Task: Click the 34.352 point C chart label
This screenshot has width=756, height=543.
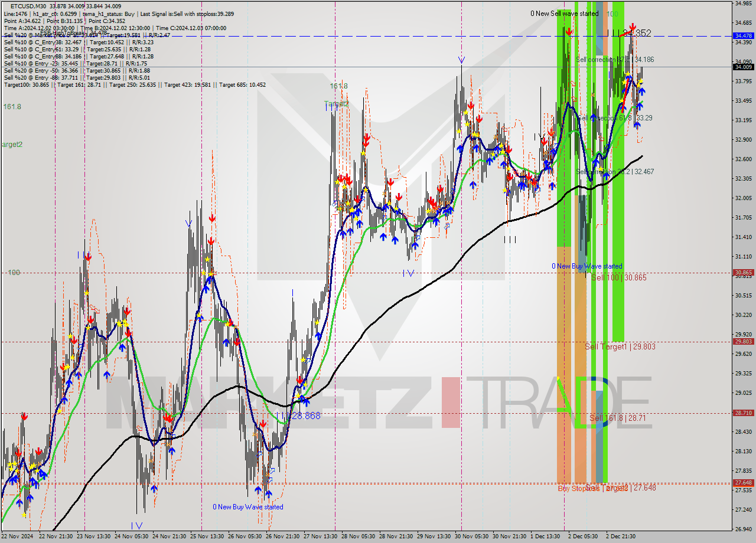Action: (x=636, y=34)
